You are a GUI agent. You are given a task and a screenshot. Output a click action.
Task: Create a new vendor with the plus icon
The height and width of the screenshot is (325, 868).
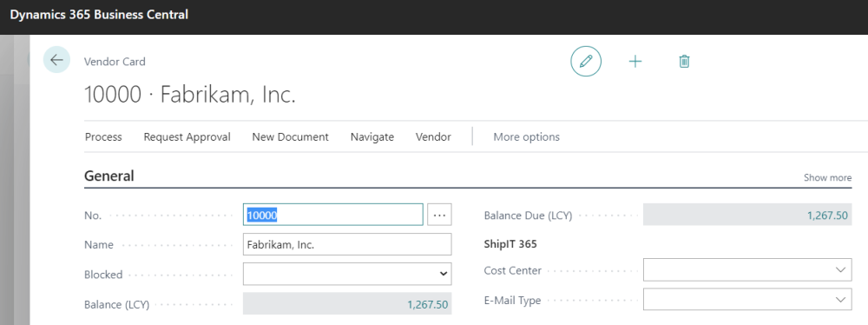(635, 62)
